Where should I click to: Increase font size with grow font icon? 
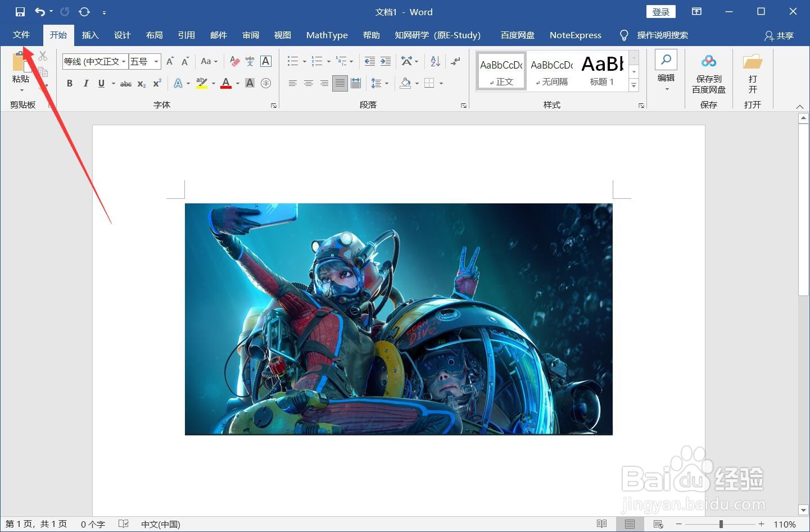pyautogui.click(x=170, y=61)
